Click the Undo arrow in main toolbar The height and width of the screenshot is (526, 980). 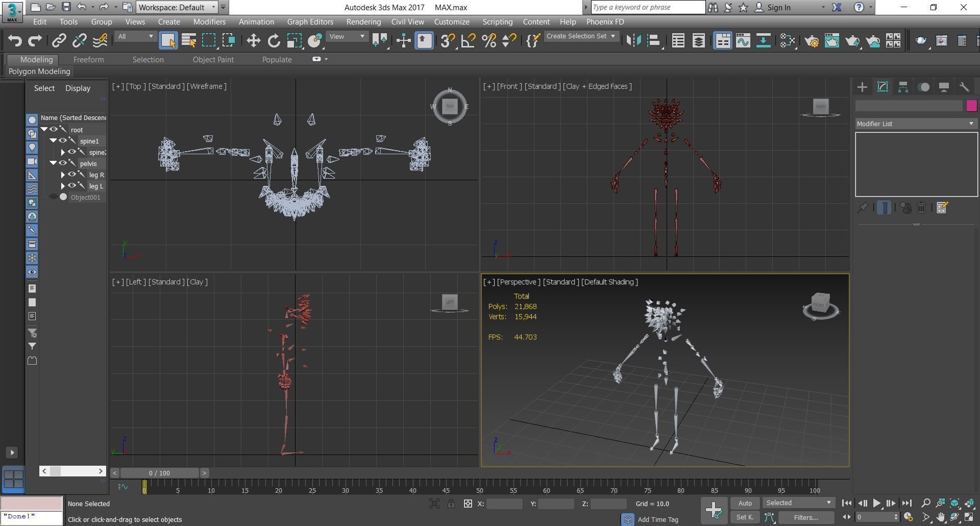pos(15,41)
